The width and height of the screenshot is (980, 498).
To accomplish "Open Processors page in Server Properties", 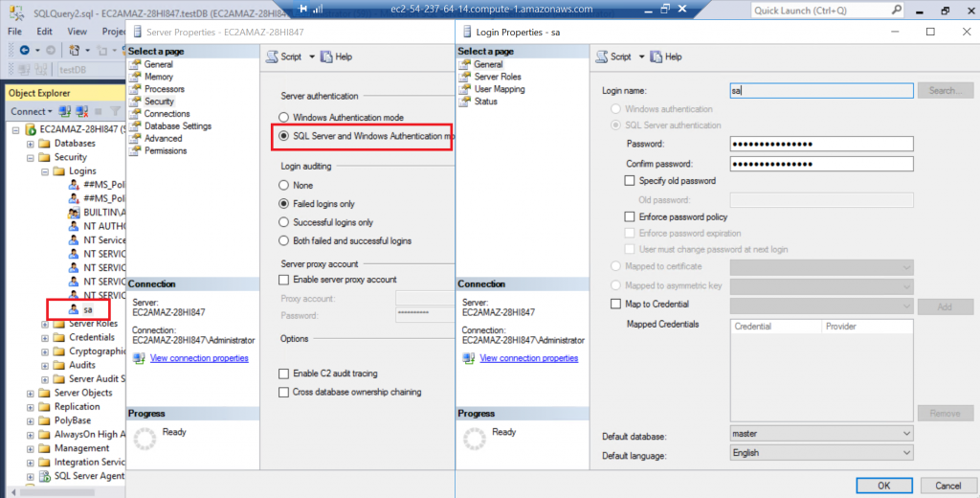I will tap(164, 89).
